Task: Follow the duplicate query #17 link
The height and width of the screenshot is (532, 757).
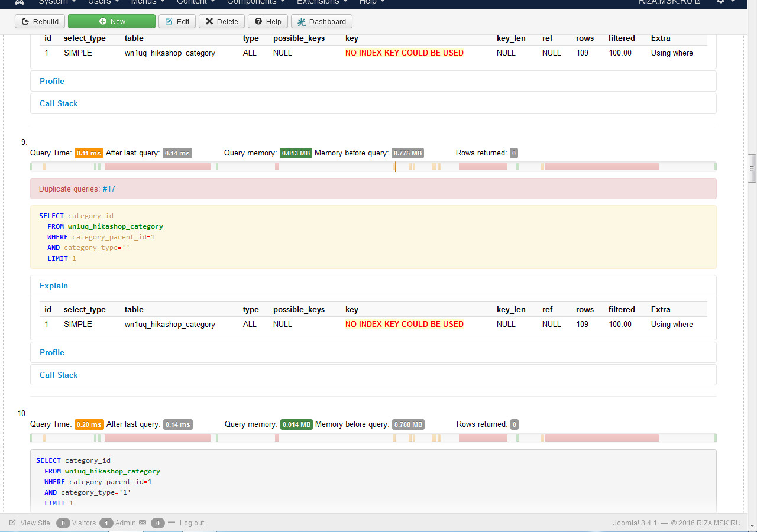Action: 109,189
